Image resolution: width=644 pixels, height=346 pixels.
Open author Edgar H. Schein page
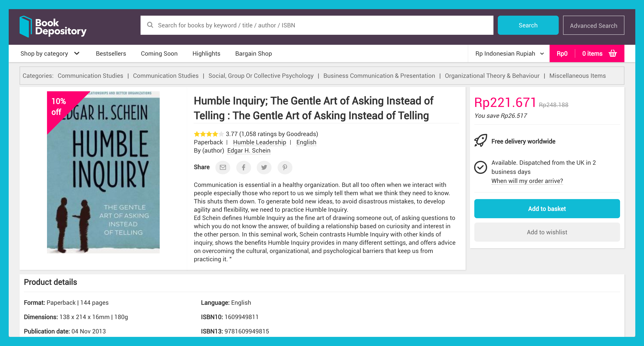pyautogui.click(x=249, y=150)
